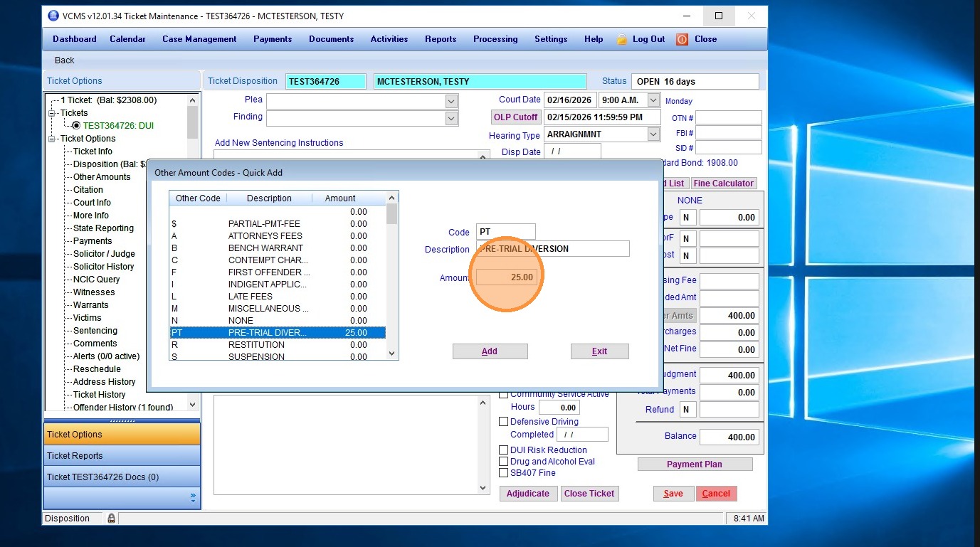
Task: Click down arrow of Other Code list scrollbar
Action: [x=391, y=354]
